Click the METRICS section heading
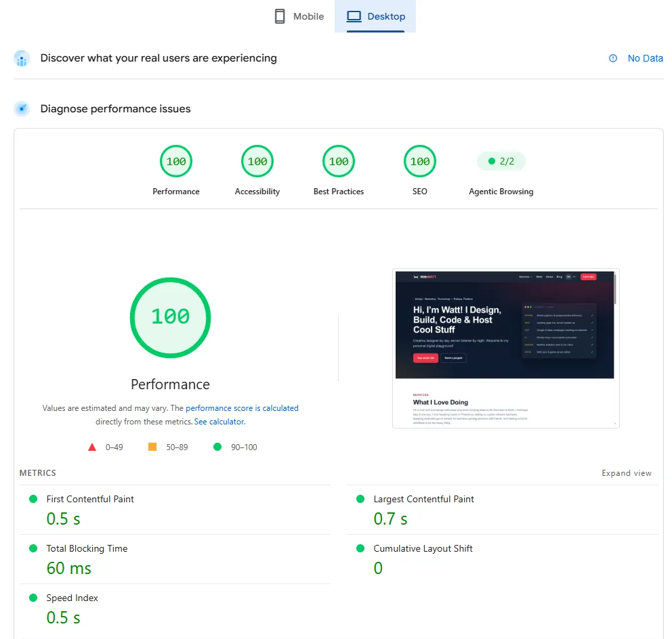This screenshot has height=639, width=672. pyautogui.click(x=38, y=473)
